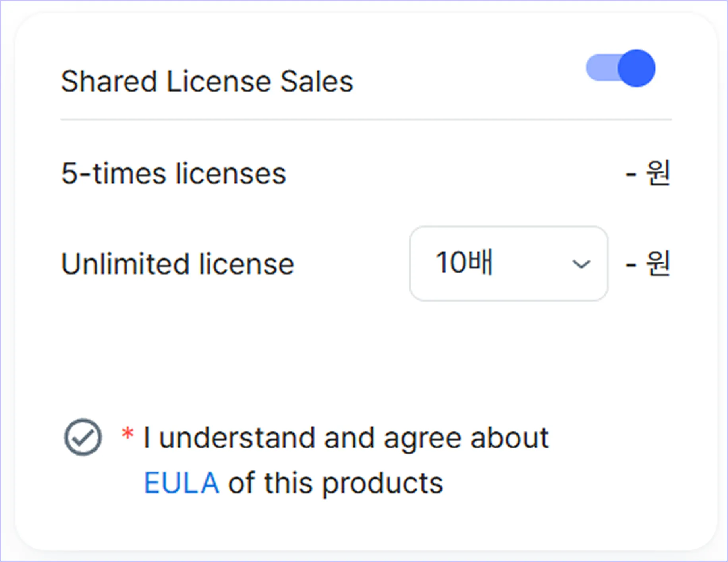Click the red required asterisk
The height and width of the screenshot is (562, 728).
point(127,433)
